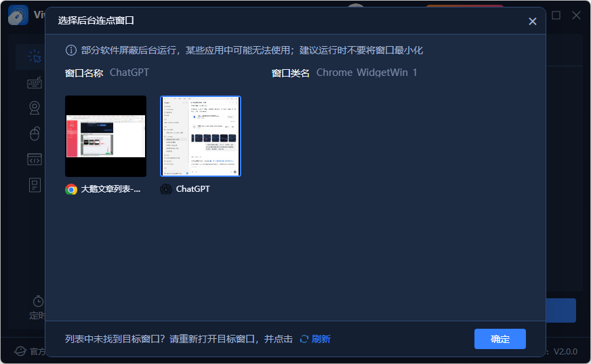Open keyboard tool icon in sidebar
Image resolution: width=591 pixels, height=364 pixels.
point(35,83)
